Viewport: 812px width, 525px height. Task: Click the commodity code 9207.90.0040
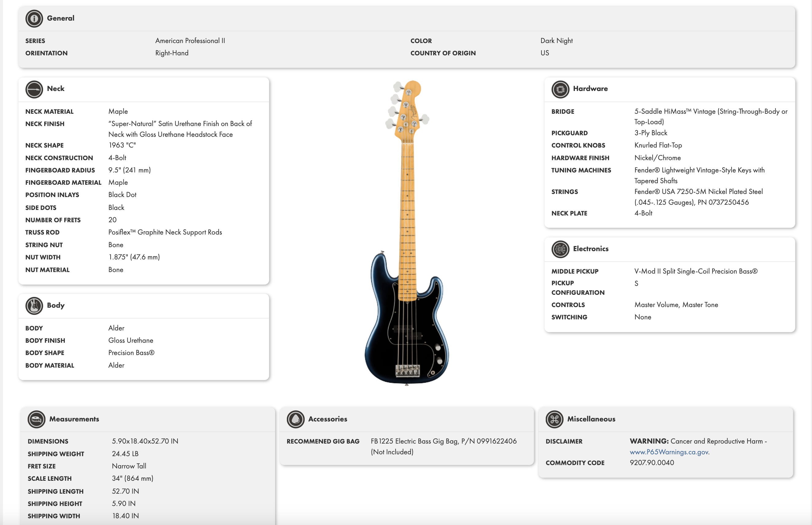pyautogui.click(x=652, y=463)
